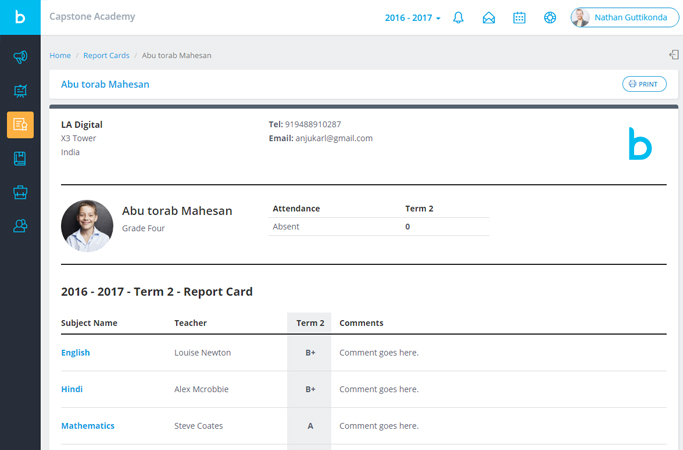The width and height of the screenshot is (683, 450).
Task: Click the report card heading 2016 - 2017 - Term 2
Action: pos(157,291)
